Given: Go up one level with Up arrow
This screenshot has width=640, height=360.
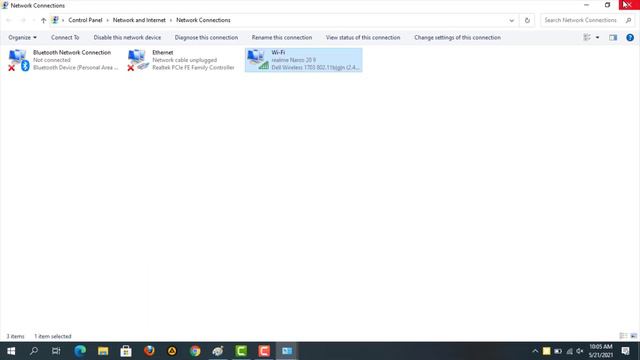Looking at the screenshot, I should (x=43, y=20).
